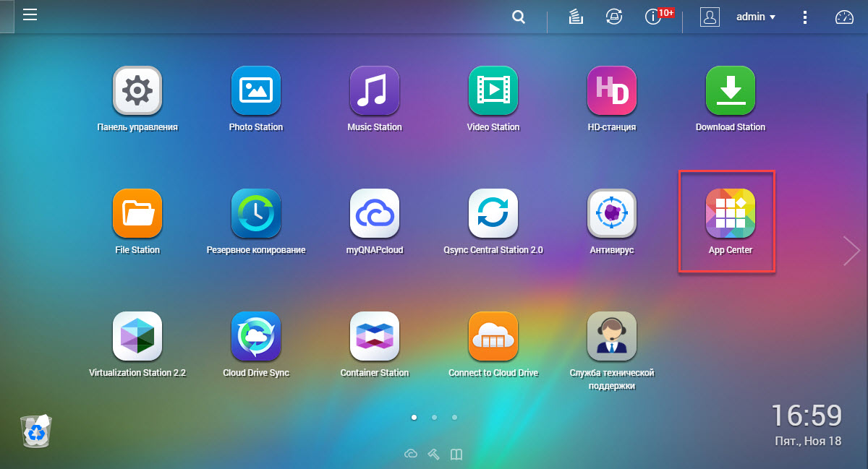
Task: Click the date Пят., Ноя 18
Action: [x=809, y=442]
